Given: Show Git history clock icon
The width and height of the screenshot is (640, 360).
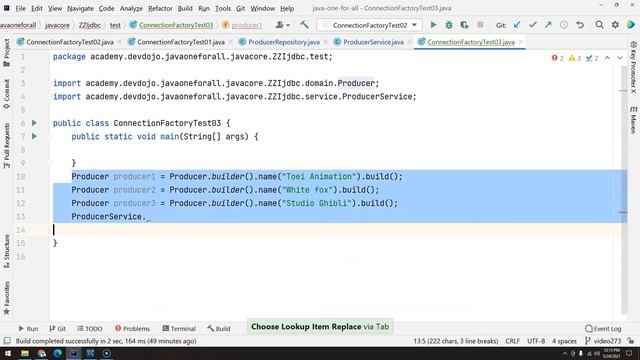Looking at the screenshot, I should pos(564,25).
